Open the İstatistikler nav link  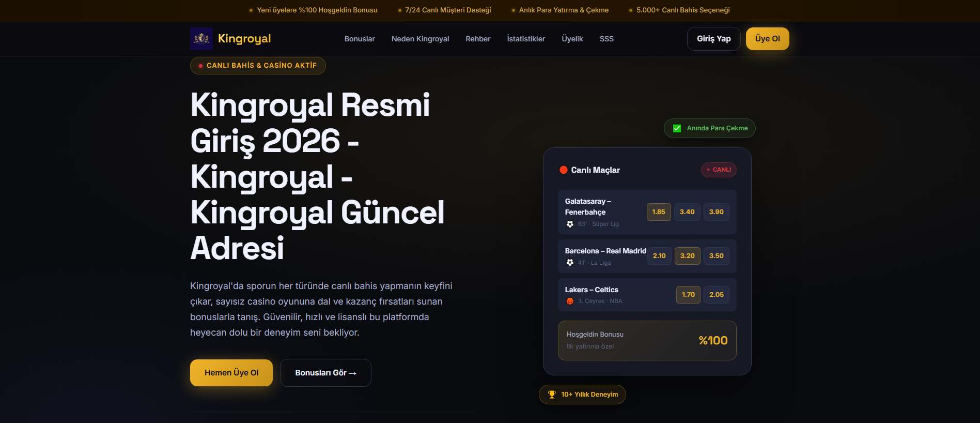click(x=526, y=39)
